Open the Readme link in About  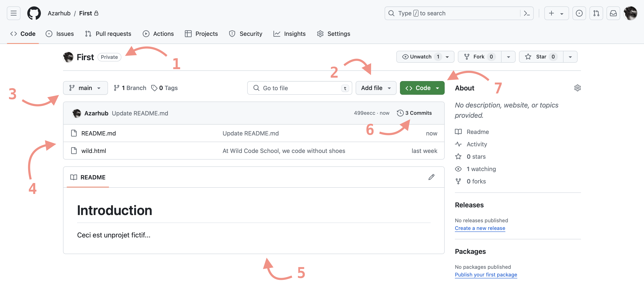click(472, 132)
